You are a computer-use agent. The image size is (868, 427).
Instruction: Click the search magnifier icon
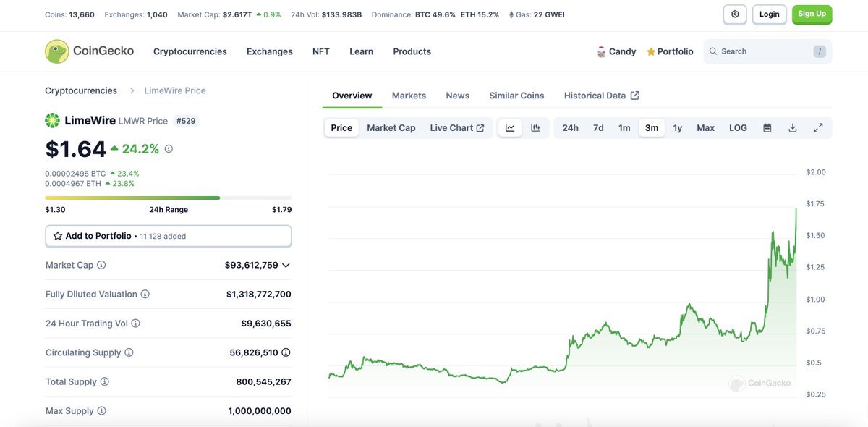(713, 51)
